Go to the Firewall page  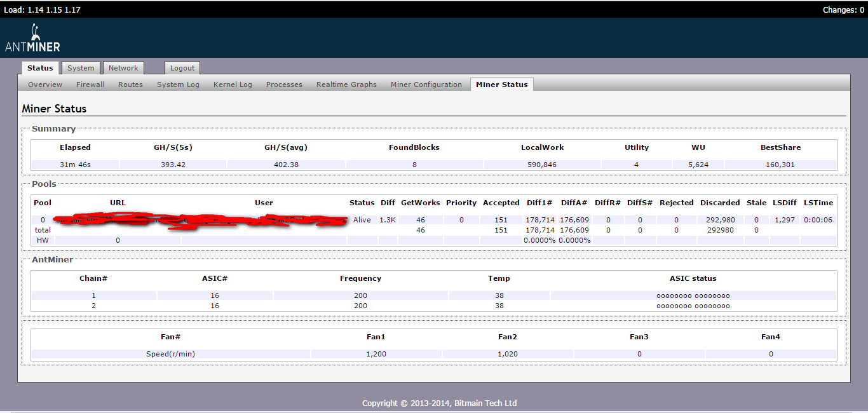pyautogui.click(x=90, y=85)
